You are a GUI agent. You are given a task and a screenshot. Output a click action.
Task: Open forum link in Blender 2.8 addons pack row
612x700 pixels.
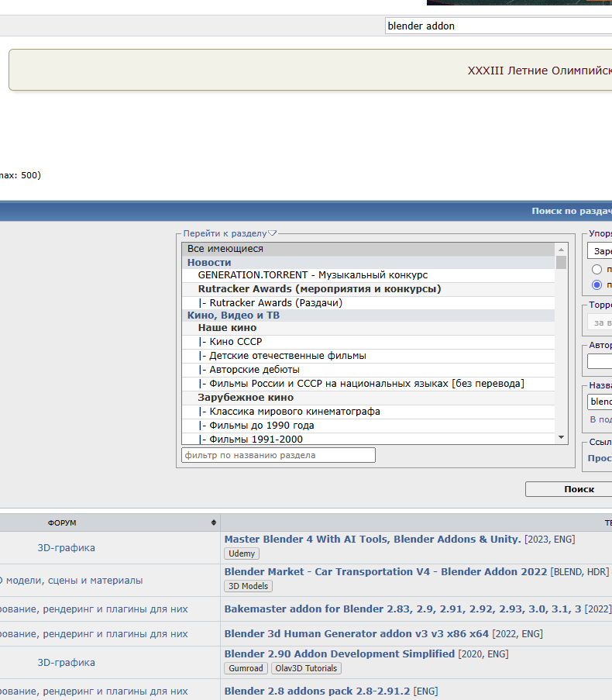coord(94,691)
